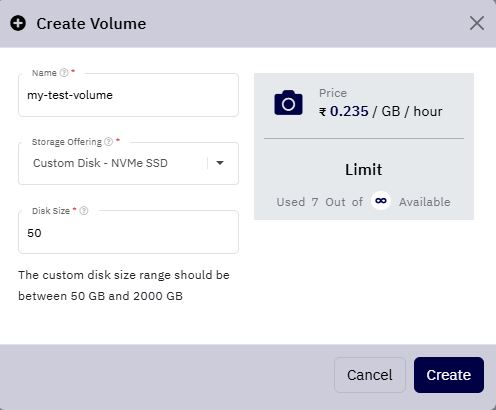This screenshot has height=410, width=496.
Task: Click the Limit heading
Action: pos(364,169)
